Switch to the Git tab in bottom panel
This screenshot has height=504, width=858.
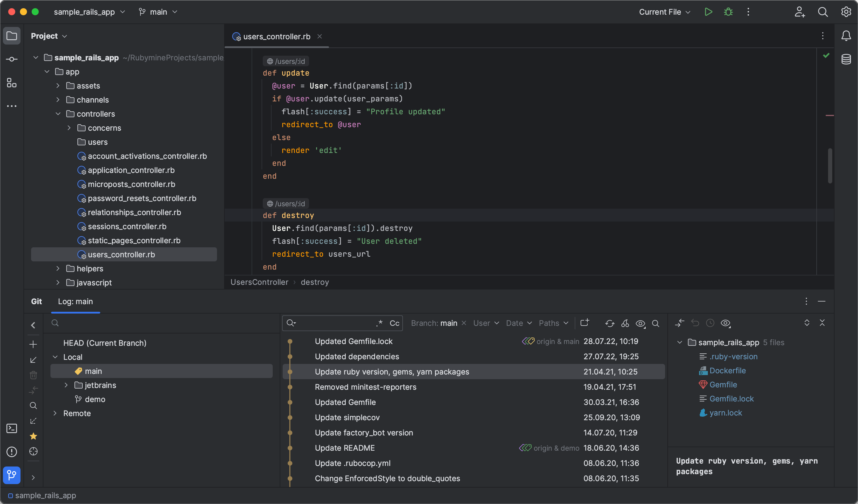[x=36, y=301]
